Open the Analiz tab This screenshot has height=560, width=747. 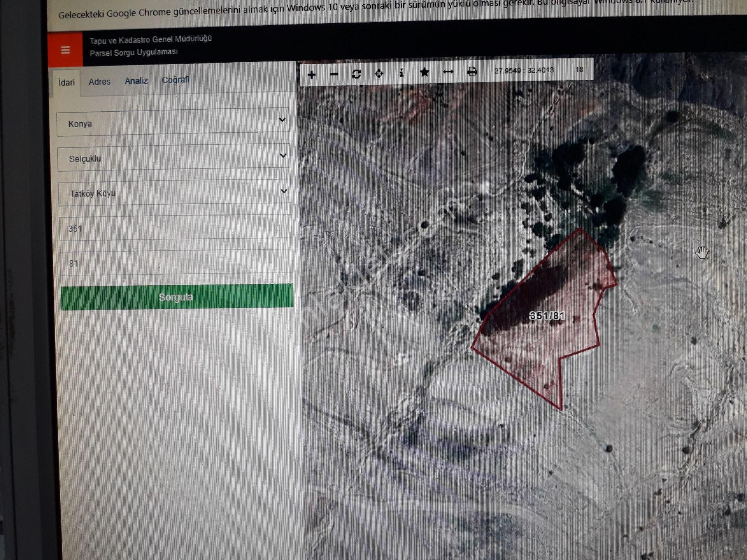pyautogui.click(x=136, y=81)
